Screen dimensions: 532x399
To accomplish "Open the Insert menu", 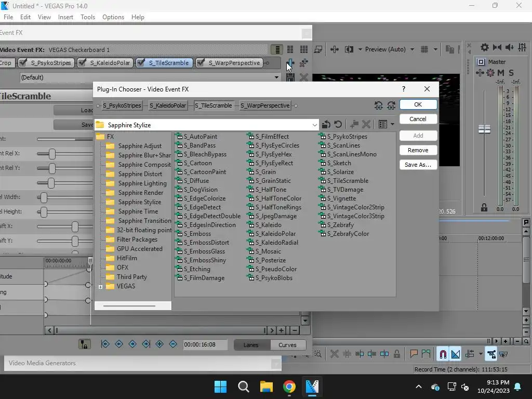I will (65, 17).
